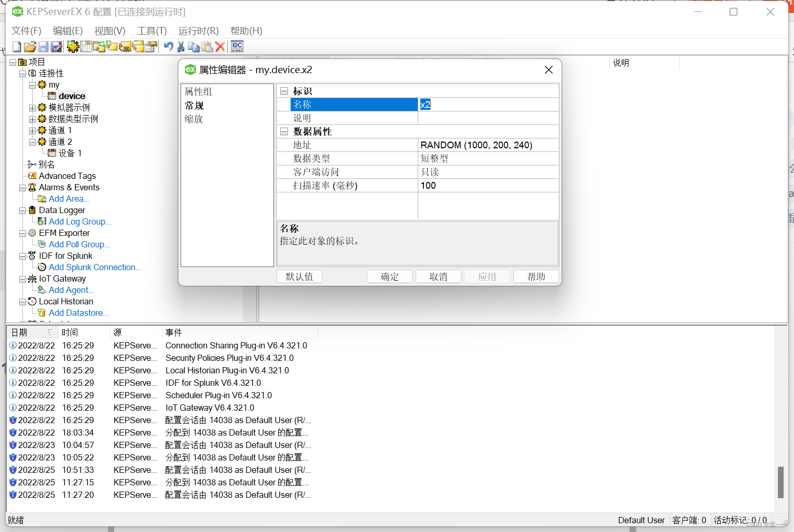Click the Save As floppy-with-pencil icon
Screen dimensions: 794x532
[x=57, y=47]
